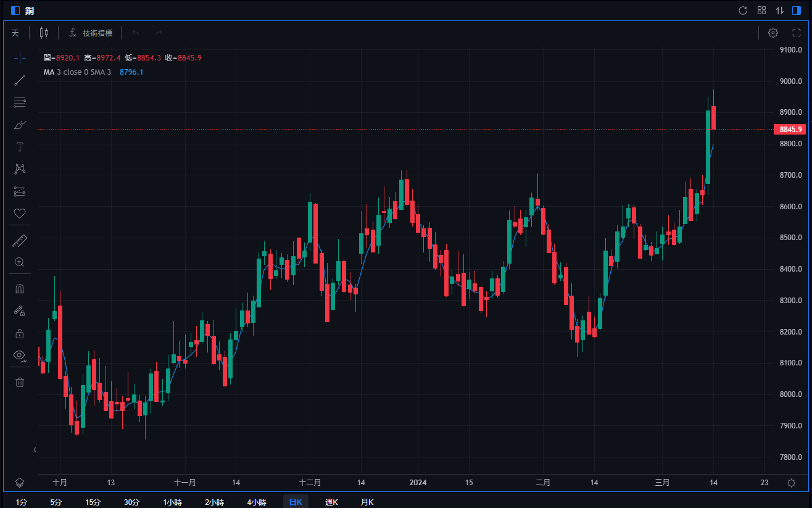Viewport: 812px width, 508px height.
Task: Click the 十月 label on time axis
Action: click(60, 483)
